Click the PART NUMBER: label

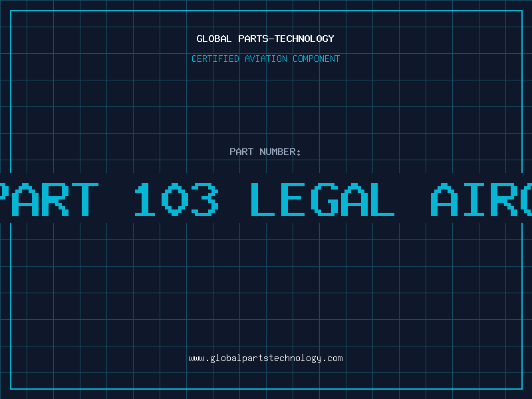tap(265, 152)
